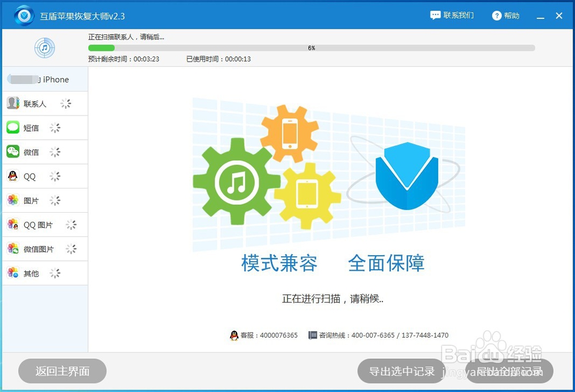Click the loading spinner beside 其他
The image size is (575, 392).
point(55,273)
